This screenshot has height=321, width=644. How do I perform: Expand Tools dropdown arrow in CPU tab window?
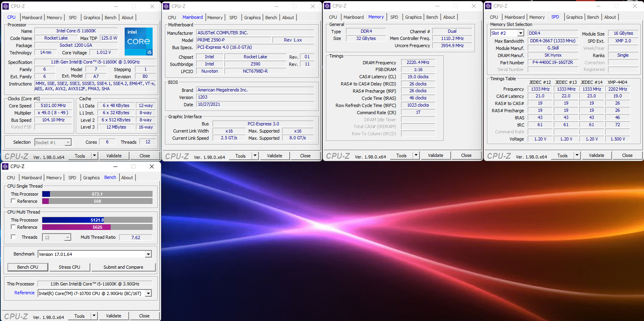coord(95,156)
